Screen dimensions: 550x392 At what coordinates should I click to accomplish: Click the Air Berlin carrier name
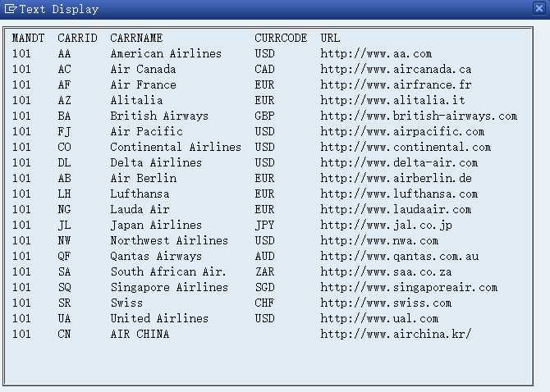pyautogui.click(x=143, y=178)
